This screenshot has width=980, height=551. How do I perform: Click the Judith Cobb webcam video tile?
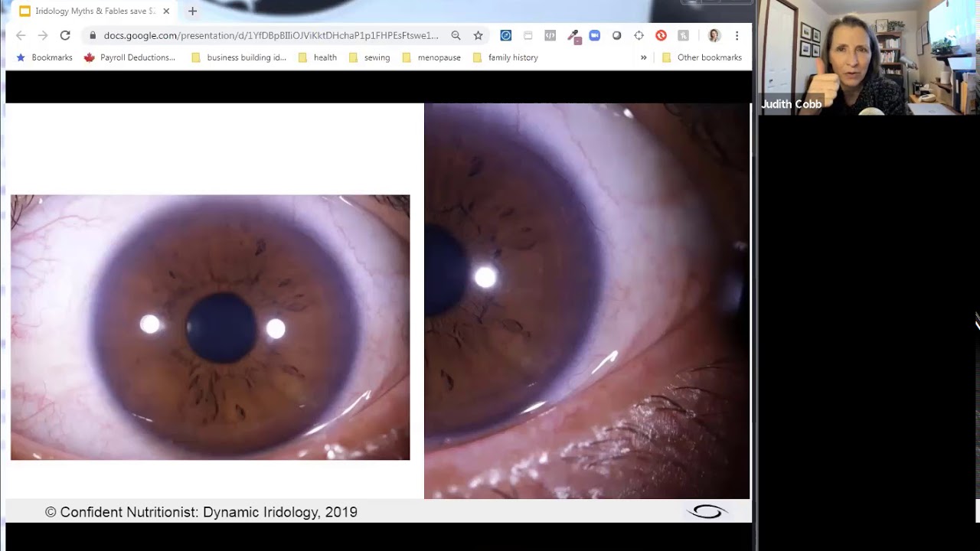tap(869, 57)
